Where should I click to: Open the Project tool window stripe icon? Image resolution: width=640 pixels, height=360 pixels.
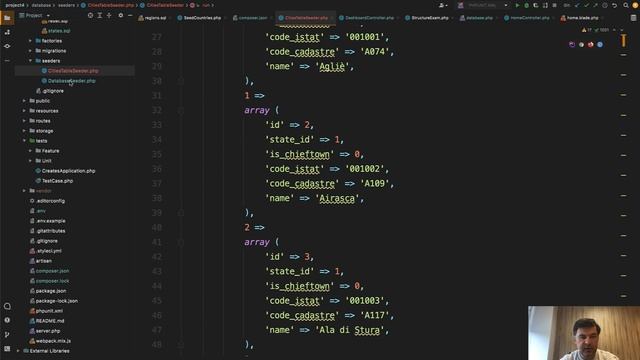(x=7, y=18)
